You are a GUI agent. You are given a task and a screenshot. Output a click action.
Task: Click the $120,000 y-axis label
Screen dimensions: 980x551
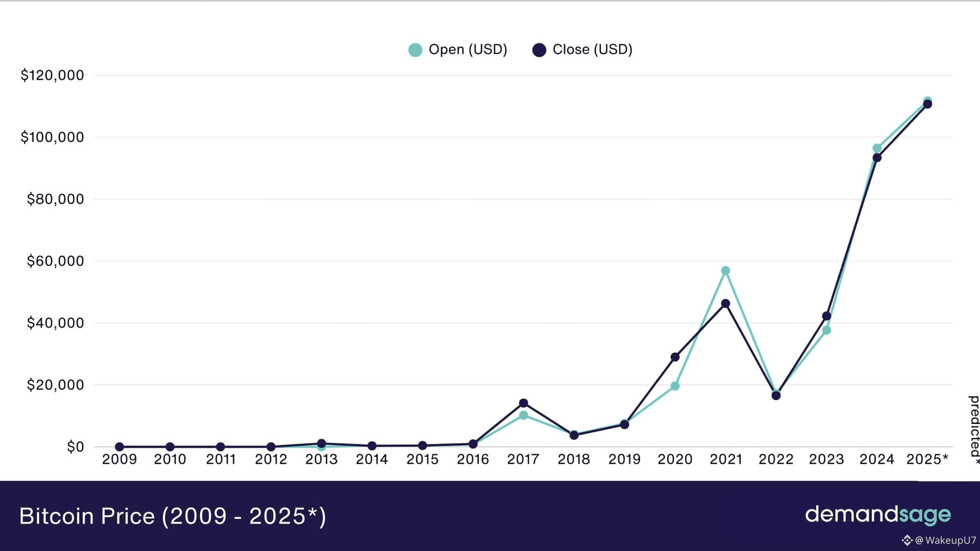(52, 75)
